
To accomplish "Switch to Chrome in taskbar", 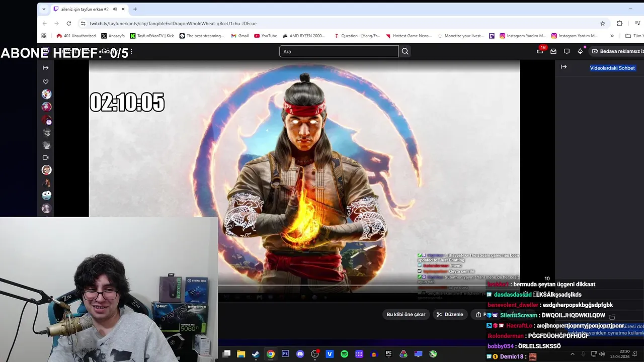I will click(x=271, y=354).
